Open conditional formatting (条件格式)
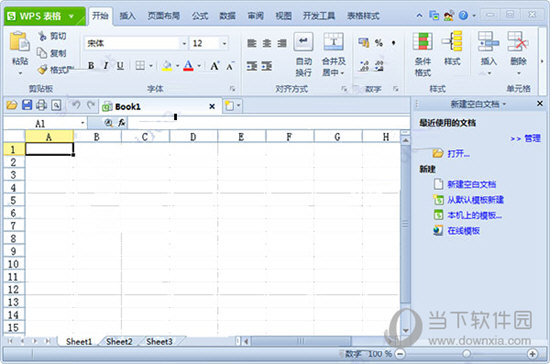This screenshot has height=364, width=550. pos(423,54)
